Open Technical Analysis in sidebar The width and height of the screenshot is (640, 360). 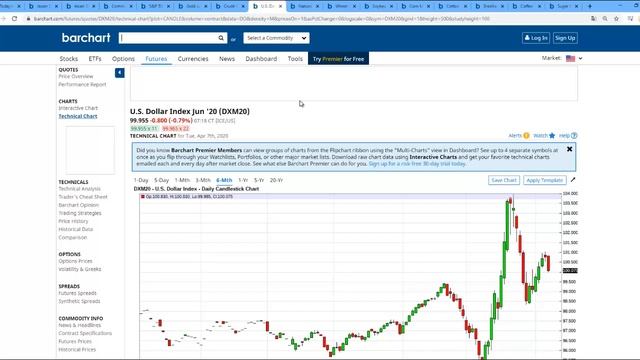pos(80,189)
